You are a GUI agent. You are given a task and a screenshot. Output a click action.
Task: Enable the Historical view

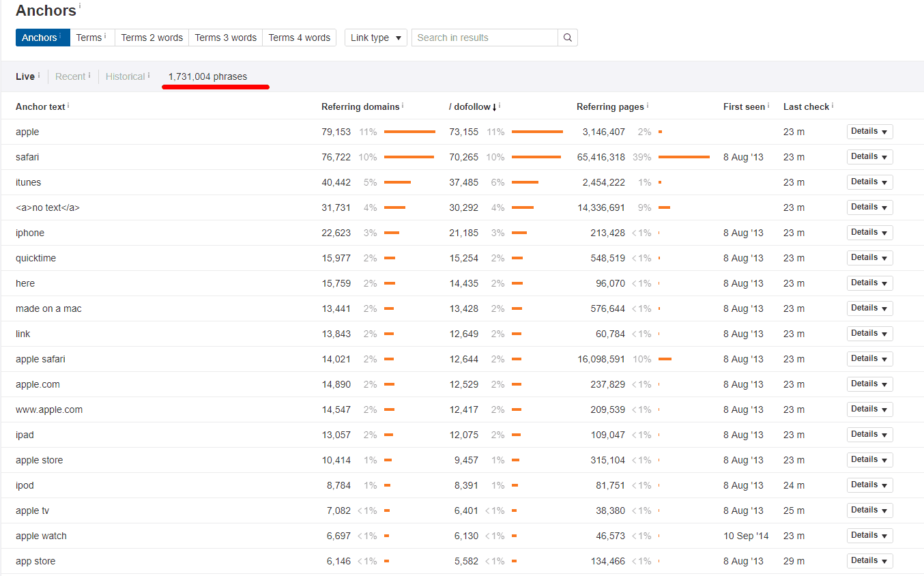(125, 76)
